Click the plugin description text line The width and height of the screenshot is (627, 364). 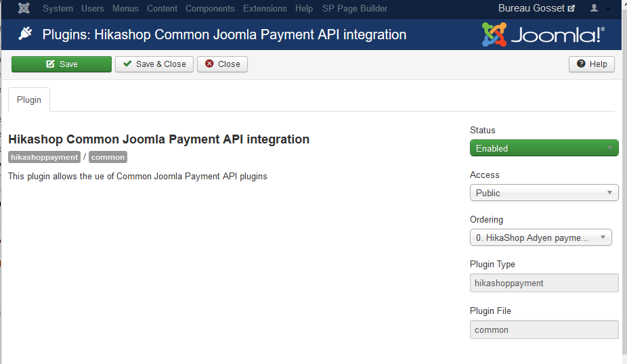pyautogui.click(x=137, y=176)
